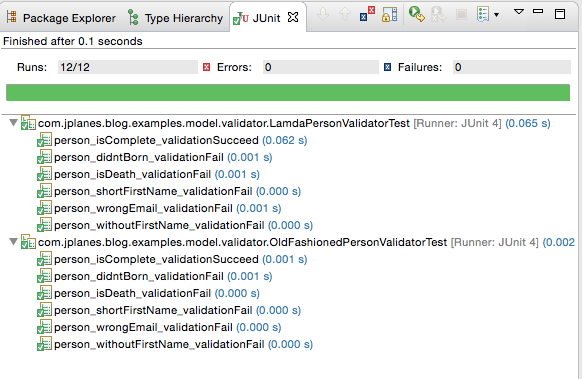Click the Failures count field
This screenshot has width=582, height=379.
pyautogui.click(x=511, y=67)
